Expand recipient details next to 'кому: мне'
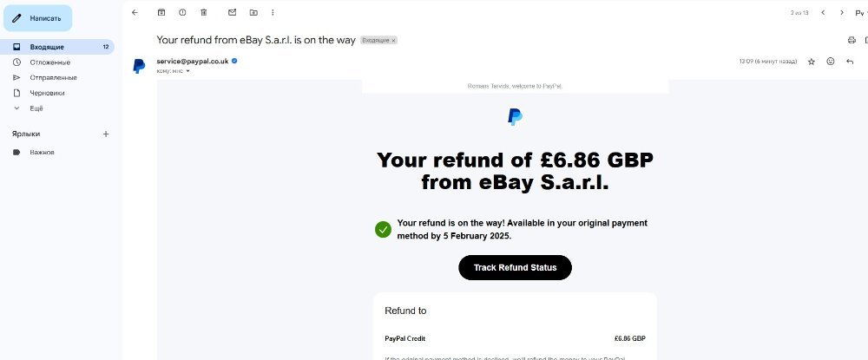868x360 pixels. [187, 71]
